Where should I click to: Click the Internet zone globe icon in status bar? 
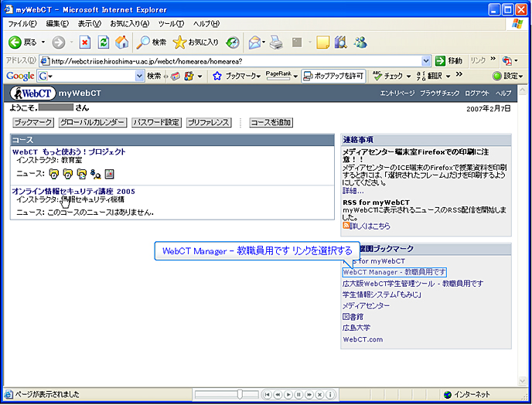point(448,394)
